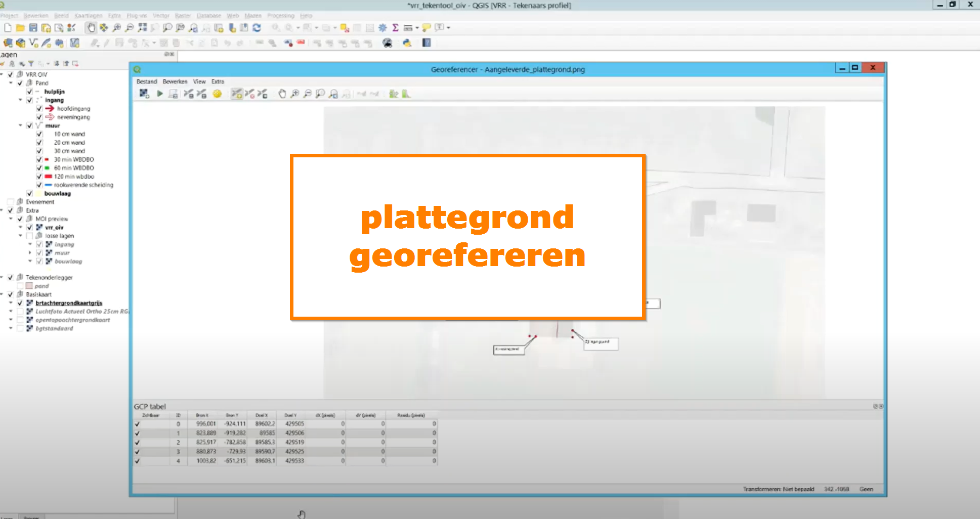The image size is (980, 519).
Task: Sort GCP table by Bron X header
Action: [x=202, y=415]
